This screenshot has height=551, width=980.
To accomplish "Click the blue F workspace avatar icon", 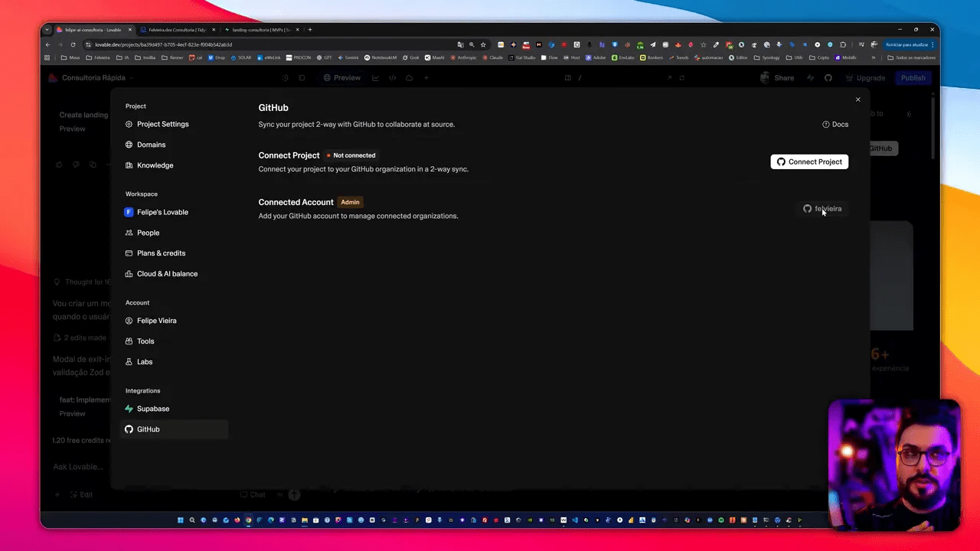I will [x=129, y=212].
